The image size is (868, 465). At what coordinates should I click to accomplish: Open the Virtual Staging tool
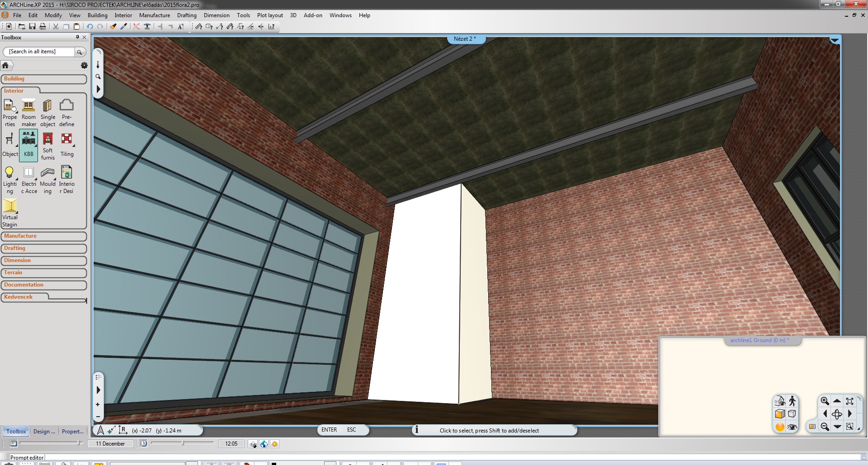pos(9,213)
